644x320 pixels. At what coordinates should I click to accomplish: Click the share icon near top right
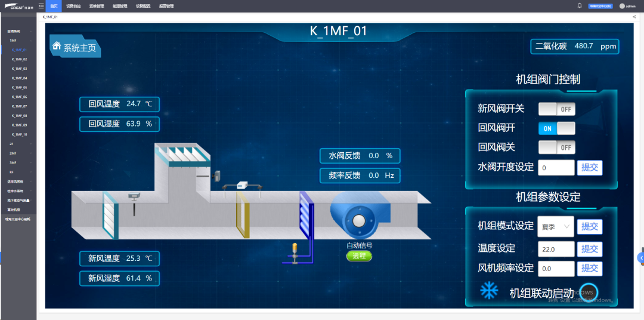(x=634, y=17)
